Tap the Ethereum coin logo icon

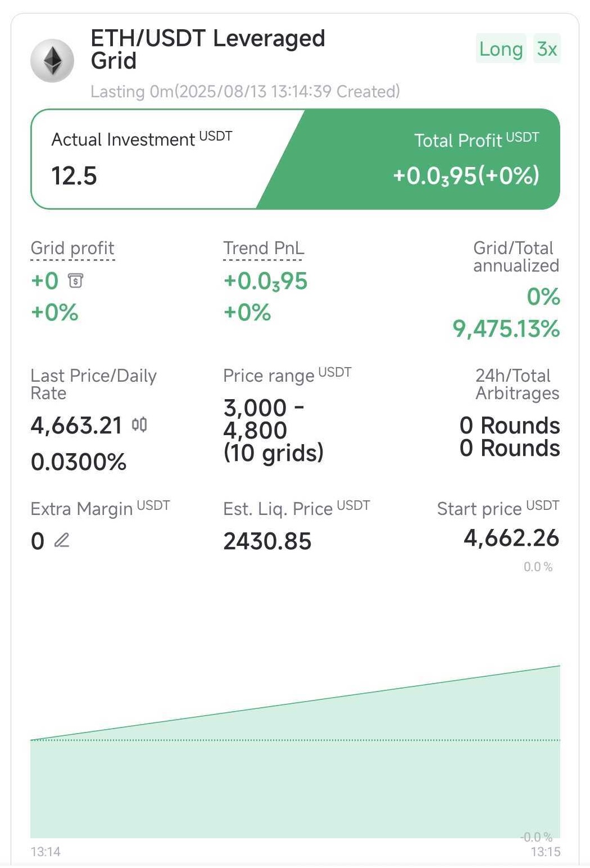tap(52, 61)
